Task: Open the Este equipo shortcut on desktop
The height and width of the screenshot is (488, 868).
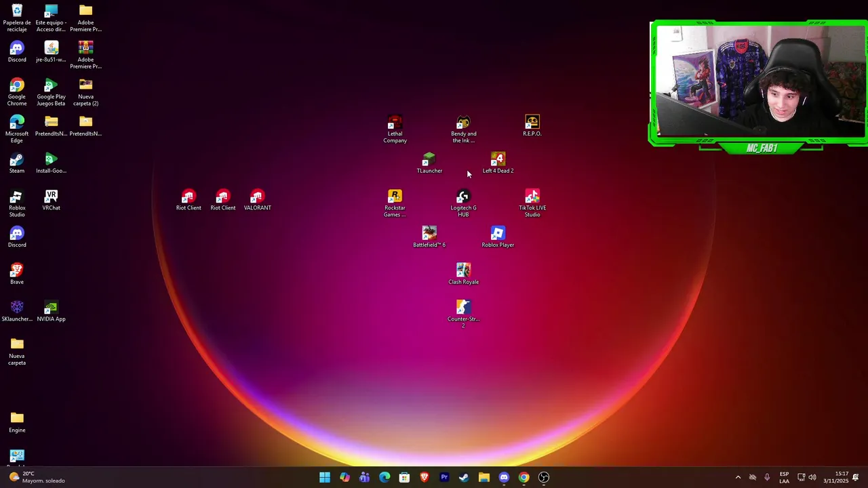Action: [51, 18]
